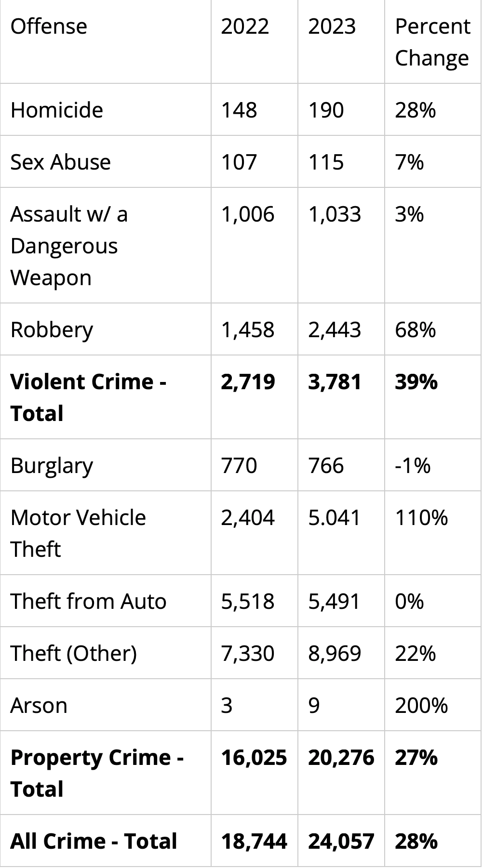The height and width of the screenshot is (868, 483).
Task: Click the Arson 200% cell
Action: (421, 705)
